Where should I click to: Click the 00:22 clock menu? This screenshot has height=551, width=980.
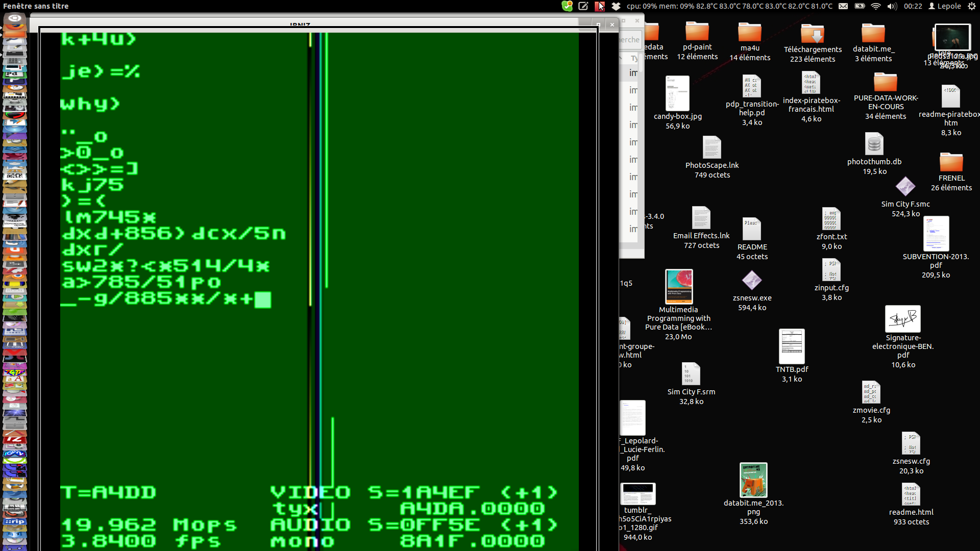click(913, 6)
